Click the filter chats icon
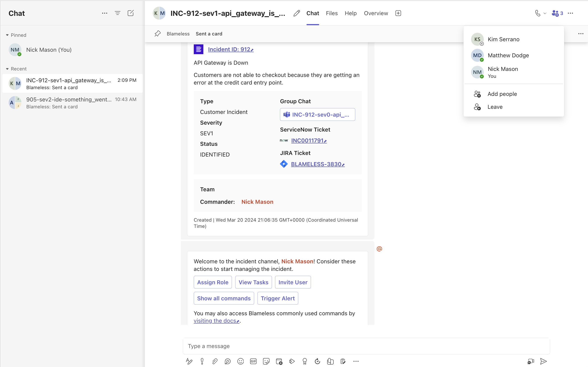This screenshot has width=588, height=367. pos(118,13)
